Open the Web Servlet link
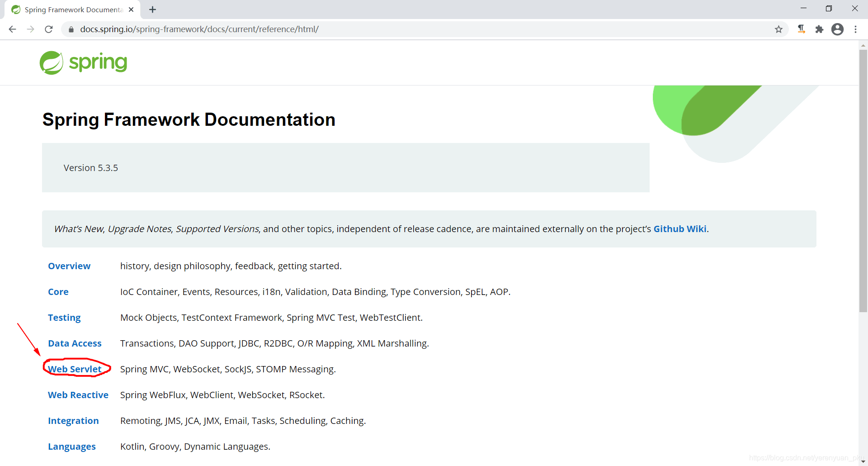Image resolution: width=868 pixels, height=466 pixels. (x=75, y=369)
